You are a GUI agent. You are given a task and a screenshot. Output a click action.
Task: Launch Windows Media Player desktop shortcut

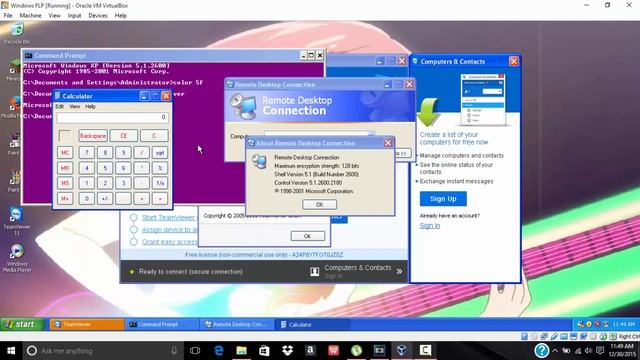17,258
